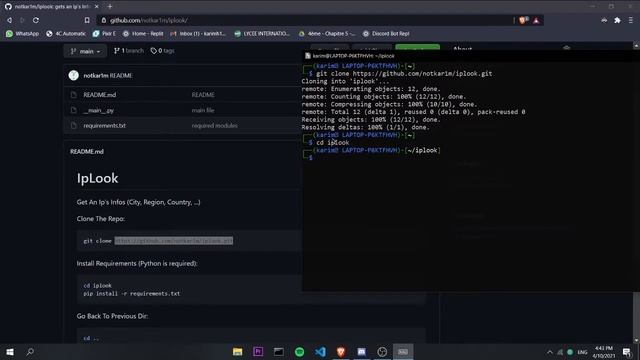The image size is (640, 360).
Task: Open the __main__.py file
Action: 98,110
